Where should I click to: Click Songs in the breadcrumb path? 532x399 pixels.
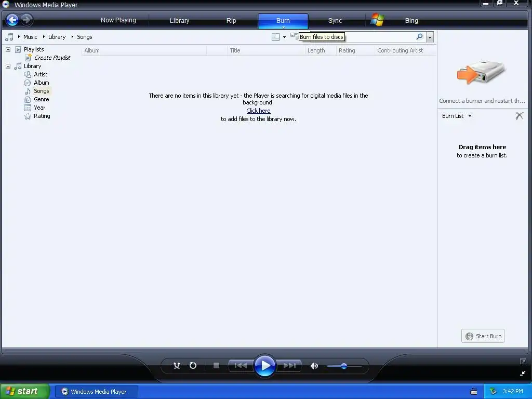(x=85, y=37)
